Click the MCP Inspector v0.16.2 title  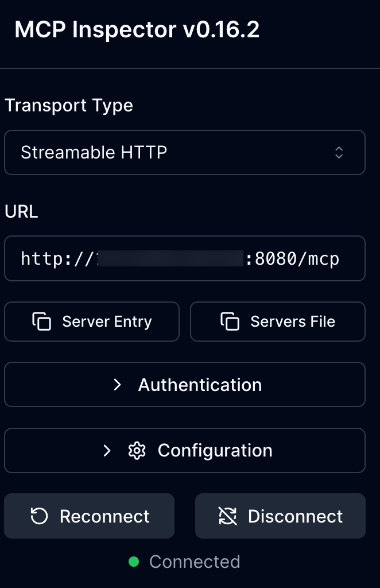[x=137, y=30]
